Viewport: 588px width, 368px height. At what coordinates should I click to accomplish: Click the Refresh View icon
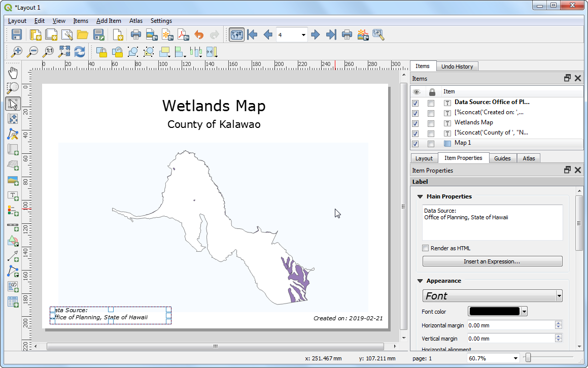[x=80, y=51]
